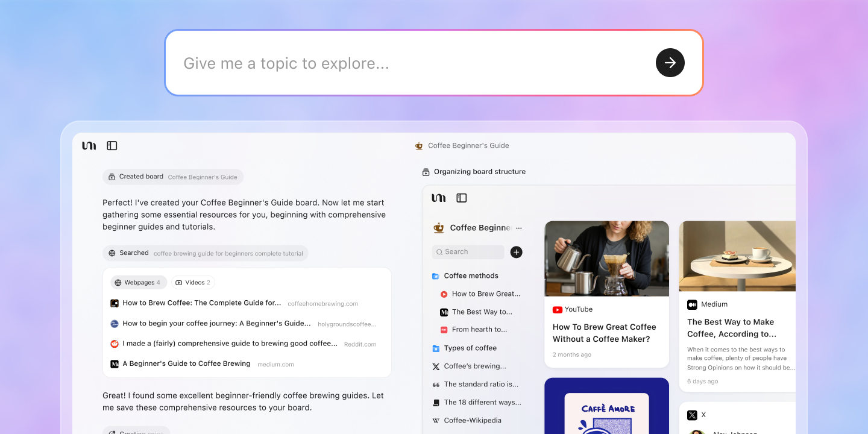Click the black arrow submit button
Image resolution: width=868 pixels, height=434 pixels.
coord(670,63)
